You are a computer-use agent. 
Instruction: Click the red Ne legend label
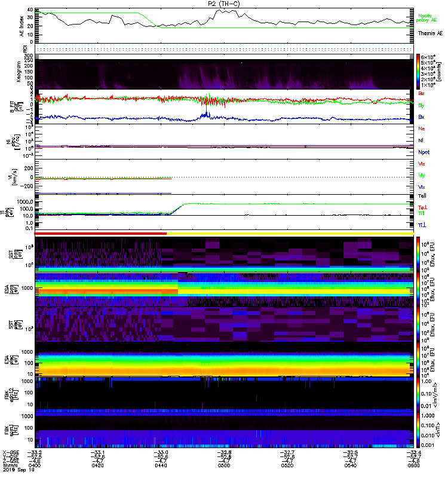coord(421,128)
